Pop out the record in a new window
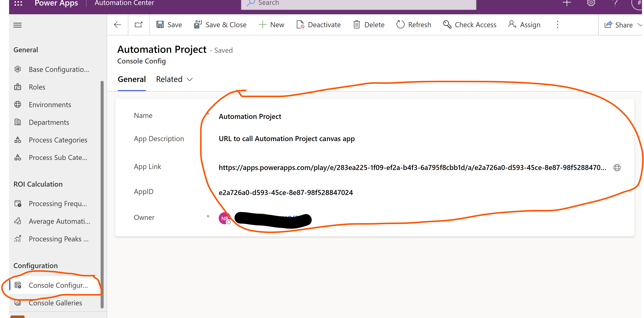The width and height of the screenshot is (644, 318). click(139, 25)
